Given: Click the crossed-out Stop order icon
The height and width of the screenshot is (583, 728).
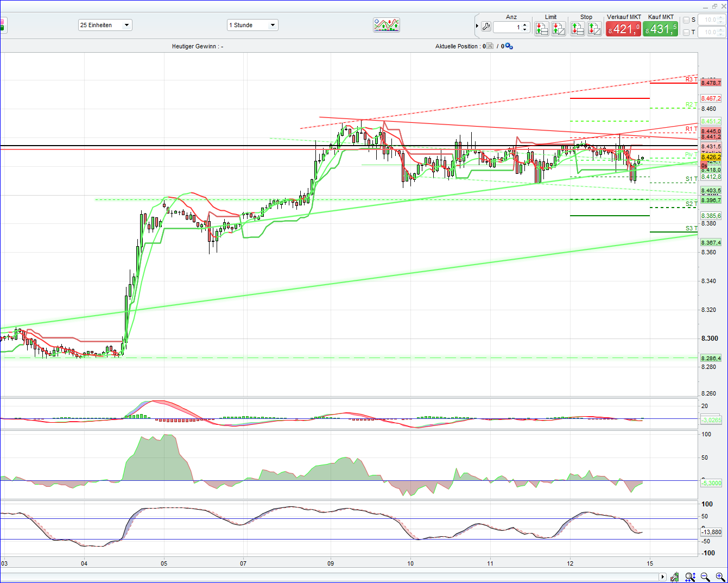Looking at the screenshot, I should (594, 28).
